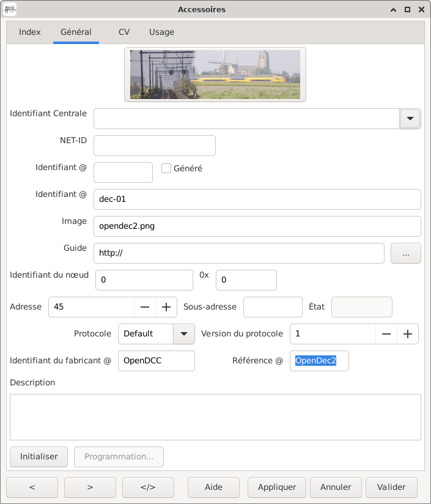The image size is (431, 504).
Task: Increment Version du protocole with plus
Action: [408, 334]
